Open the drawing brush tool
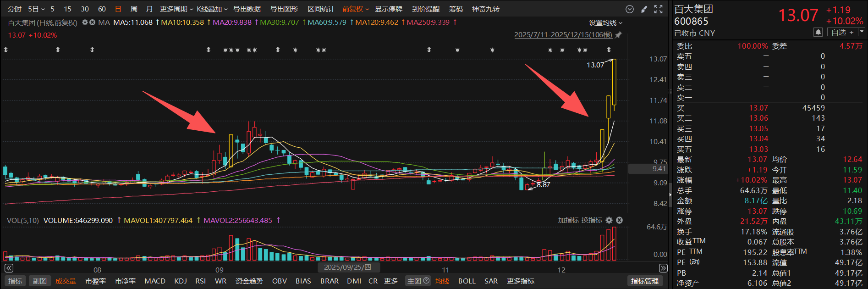The height and width of the screenshot is (289, 868). 644,9
